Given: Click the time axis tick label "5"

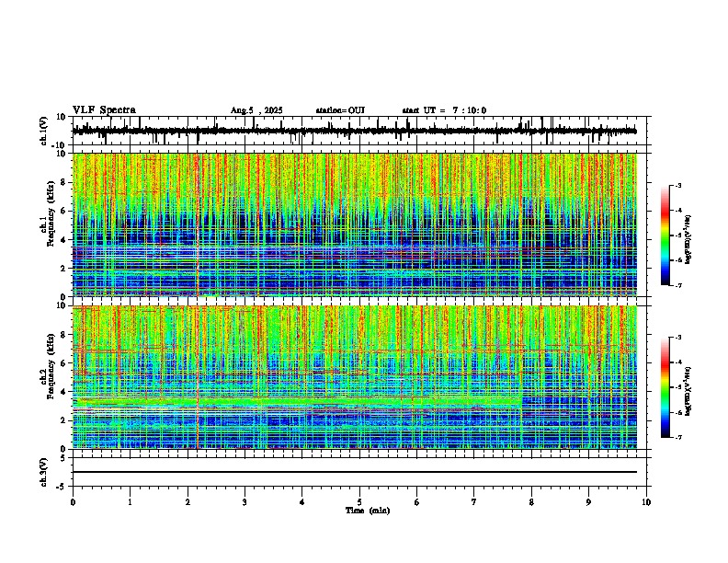Looking at the screenshot, I should click(x=359, y=502).
